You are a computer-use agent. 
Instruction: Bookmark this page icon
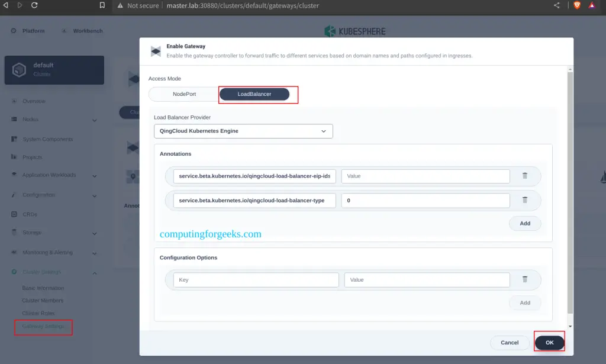pos(102,5)
